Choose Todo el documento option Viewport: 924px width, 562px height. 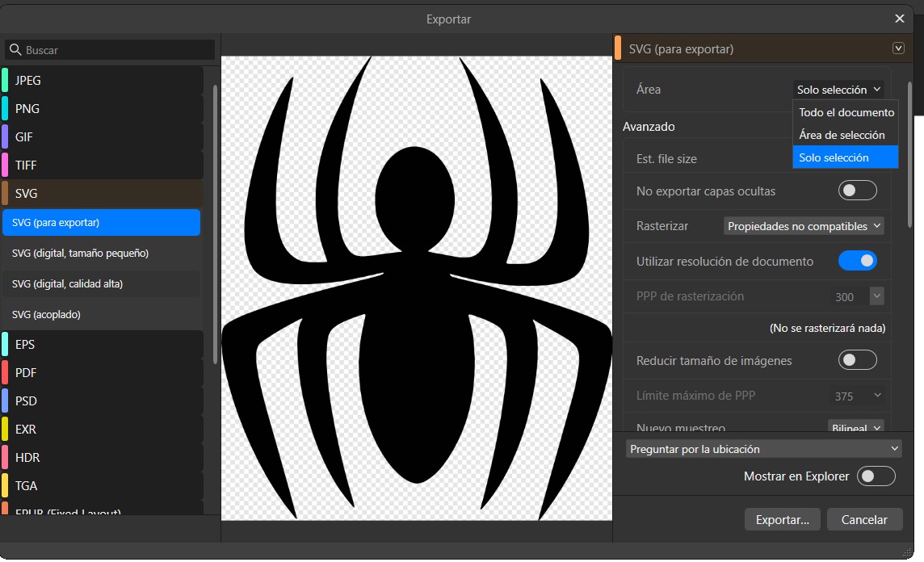pyautogui.click(x=846, y=112)
